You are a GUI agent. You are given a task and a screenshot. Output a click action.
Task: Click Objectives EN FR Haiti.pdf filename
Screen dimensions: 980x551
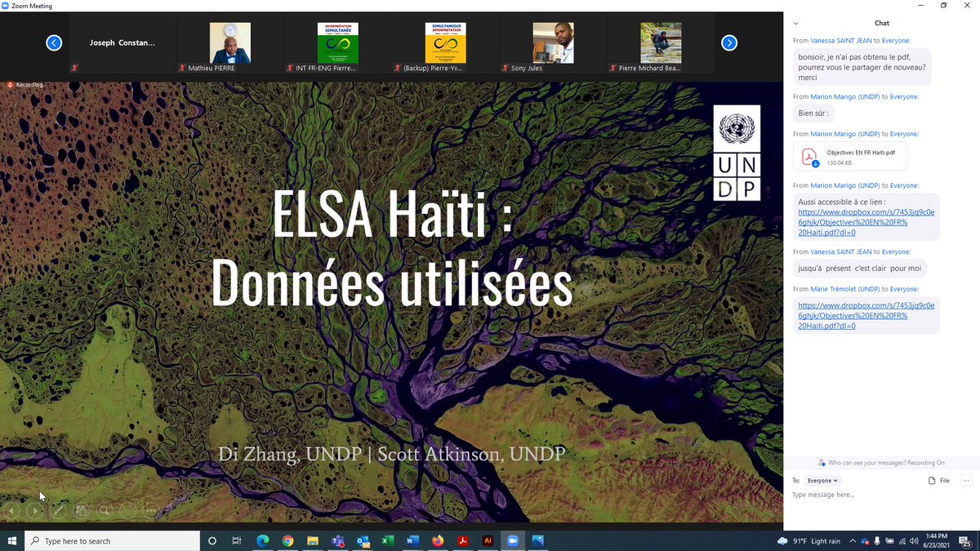pos(860,153)
